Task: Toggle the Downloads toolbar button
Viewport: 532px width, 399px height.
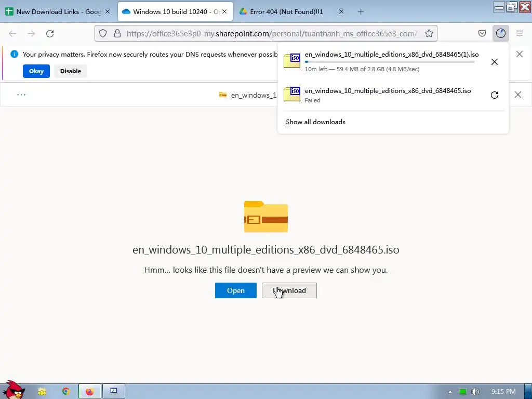Action: pyautogui.click(x=500, y=33)
